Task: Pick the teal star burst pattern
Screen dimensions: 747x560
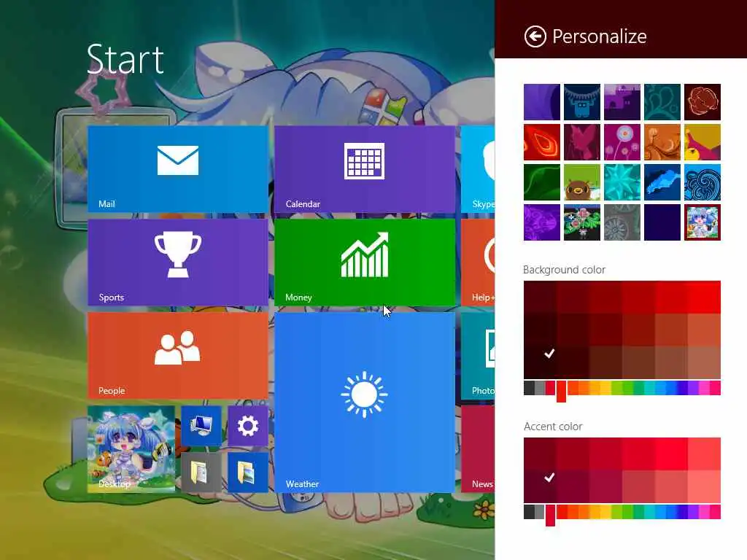Action: pos(622,182)
